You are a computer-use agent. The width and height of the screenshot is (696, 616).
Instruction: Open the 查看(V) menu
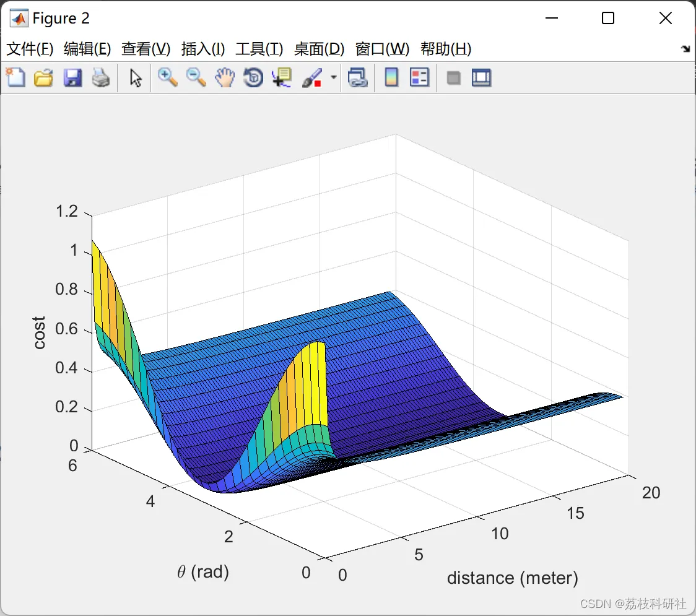(146, 49)
